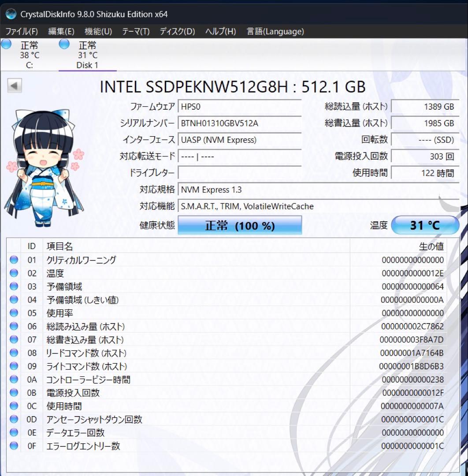The image size is (468, 476).
Task: Click raw value 0000000000007A
Action: (412, 406)
